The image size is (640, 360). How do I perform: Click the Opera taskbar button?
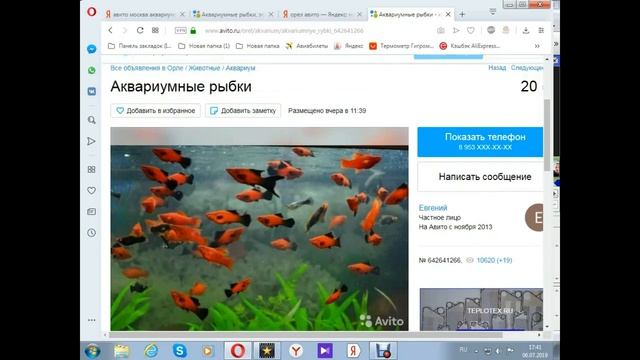coord(238,351)
